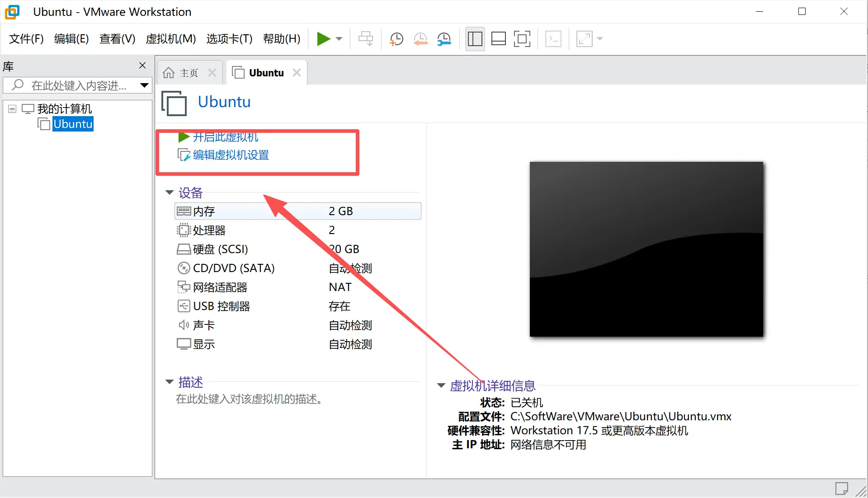Click the config file path Ubuntu.vmx
The width and height of the screenshot is (868, 498).
(x=621, y=416)
